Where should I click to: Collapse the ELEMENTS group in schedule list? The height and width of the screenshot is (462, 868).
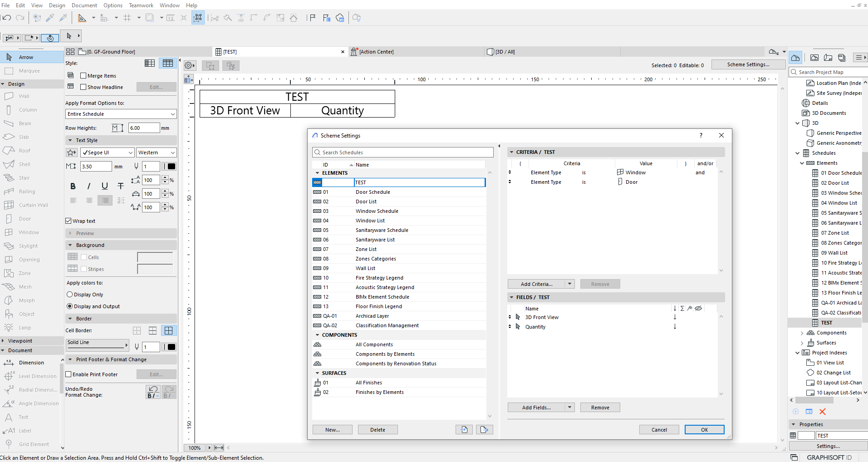tap(318, 173)
